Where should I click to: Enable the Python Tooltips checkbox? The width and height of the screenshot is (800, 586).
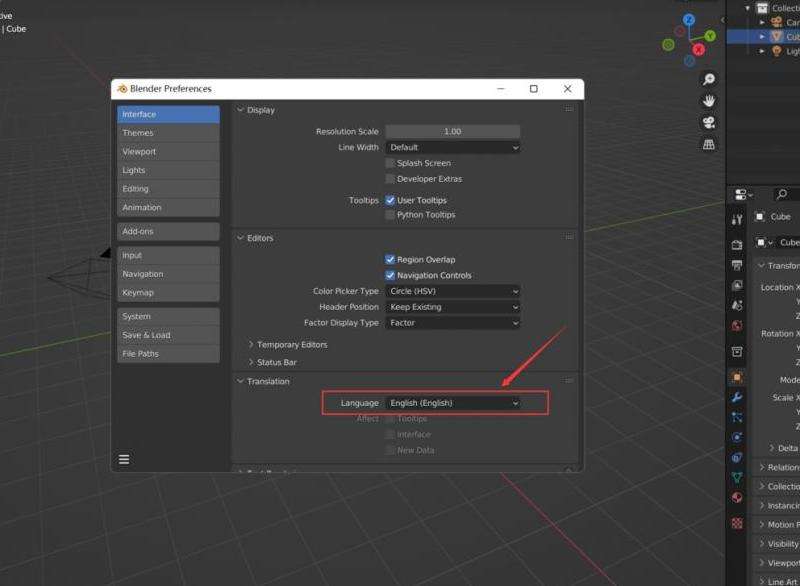pyautogui.click(x=390, y=215)
